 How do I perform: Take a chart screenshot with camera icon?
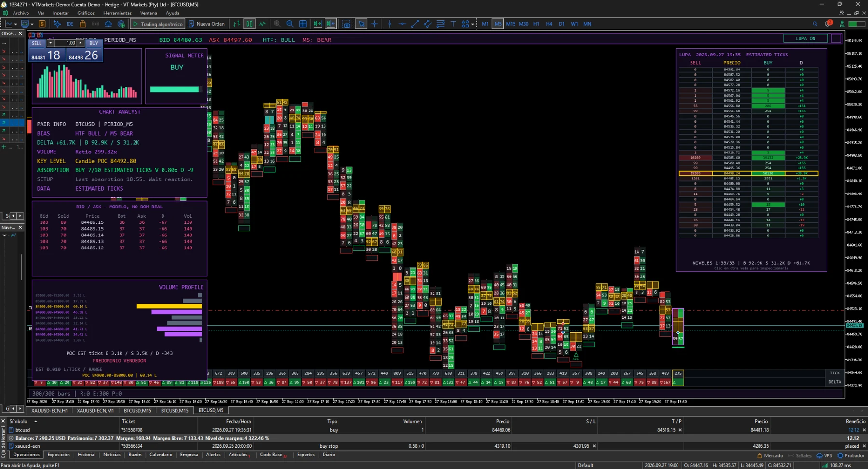(346, 24)
